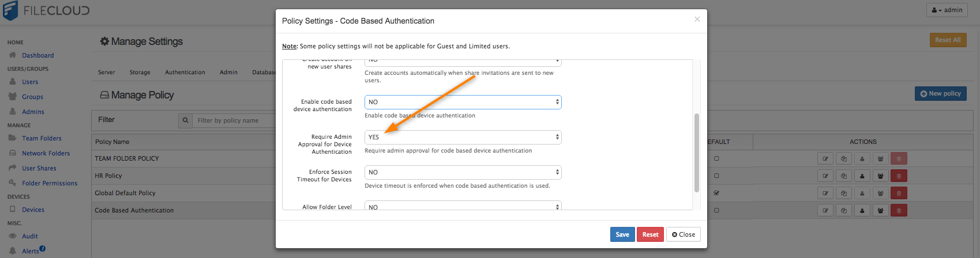Open Network Folders in the sidebar
The image size is (980, 258).
coord(46,153)
